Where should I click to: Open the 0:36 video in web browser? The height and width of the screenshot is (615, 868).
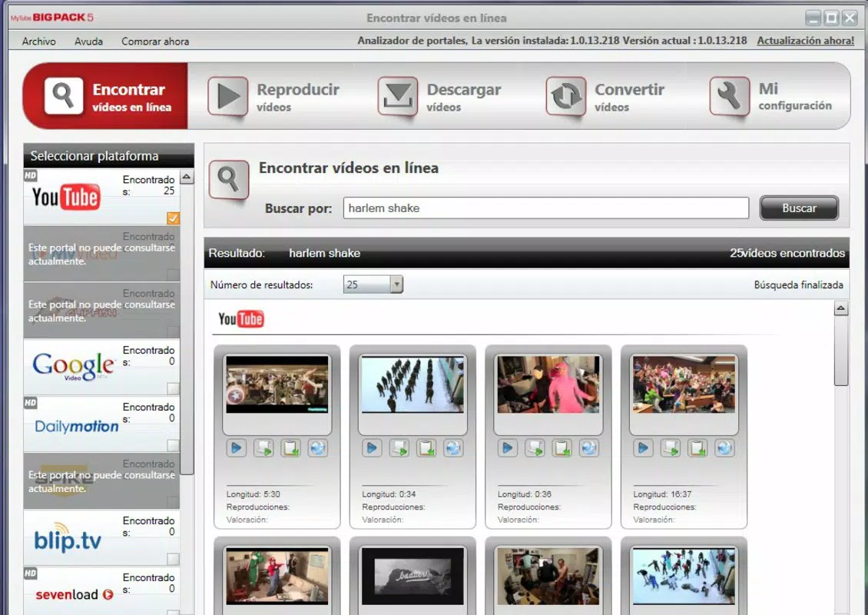point(589,447)
